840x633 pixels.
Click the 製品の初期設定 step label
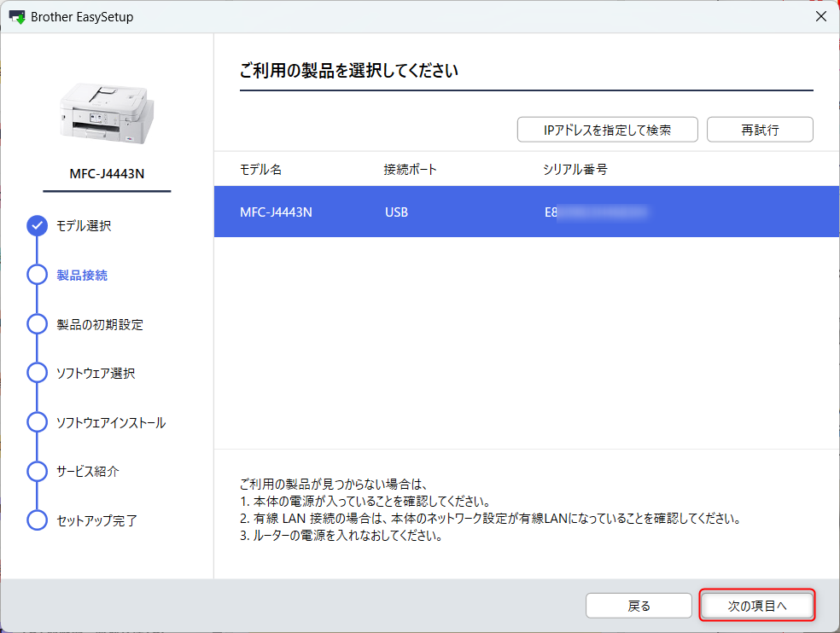click(x=100, y=324)
